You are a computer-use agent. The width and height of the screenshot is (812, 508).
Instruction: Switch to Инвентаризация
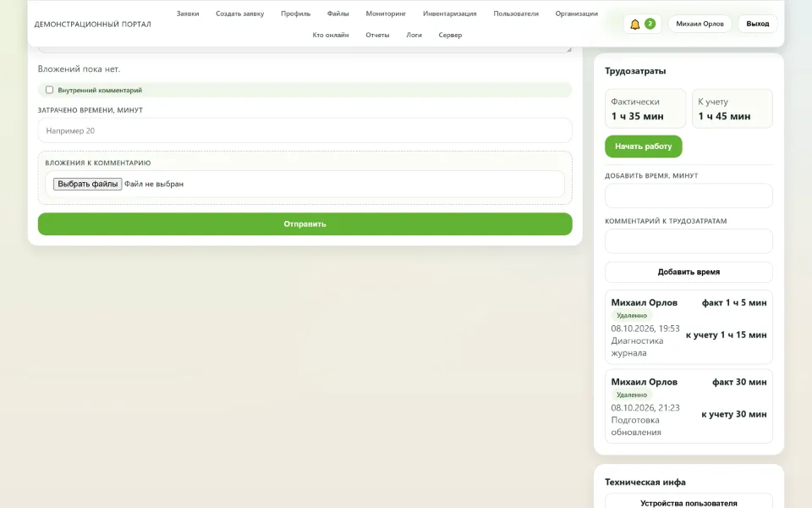pyautogui.click(x=449, y=14)
